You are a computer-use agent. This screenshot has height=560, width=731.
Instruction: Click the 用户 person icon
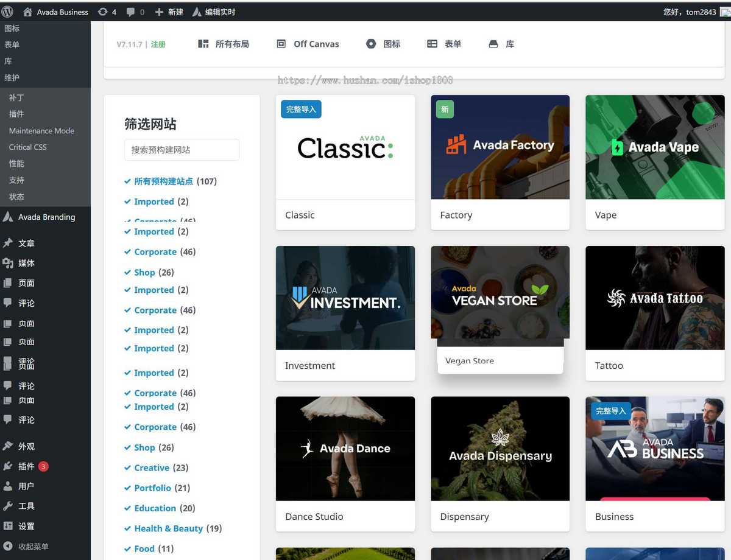point(8,486)
